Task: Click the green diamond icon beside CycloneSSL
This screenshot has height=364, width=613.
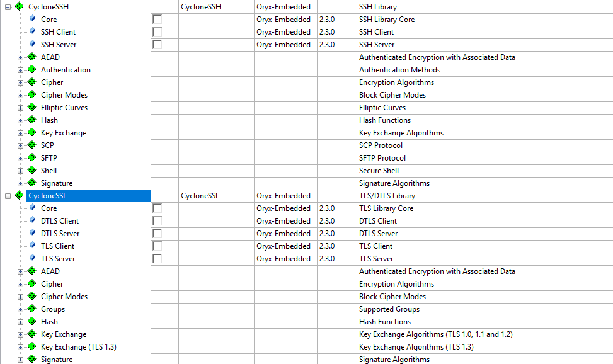Action: coord(19,196)
